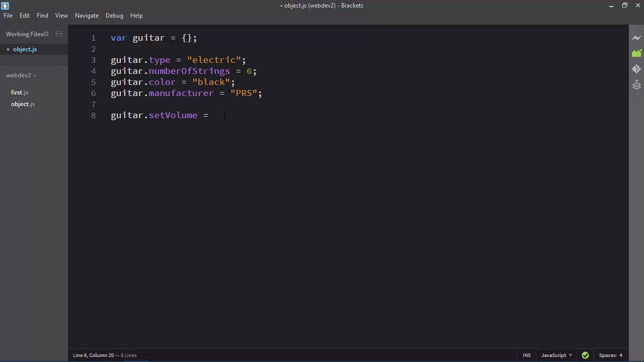Start Live Preview with the lightning icon

636,38
